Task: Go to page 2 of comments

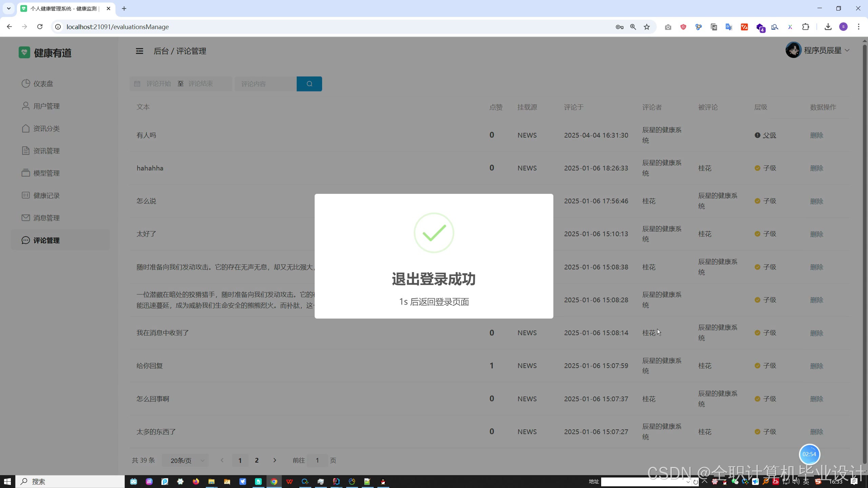Action: click(257, 460)
